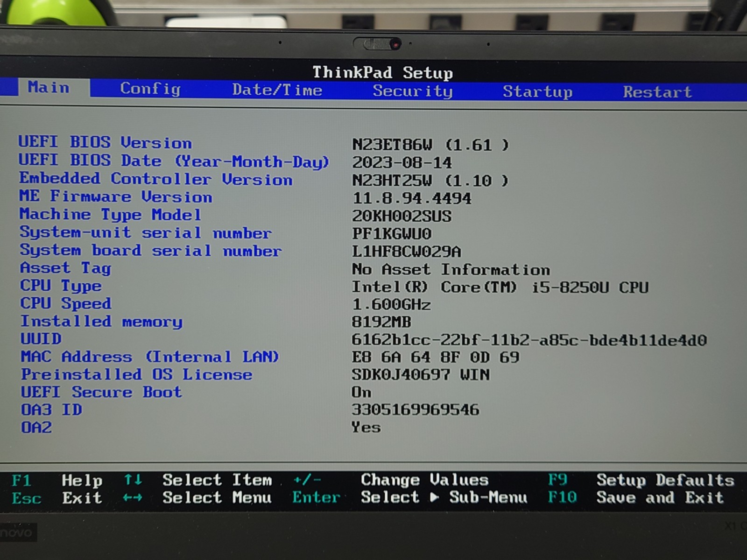Select the UEFI BIOS Date label
Screen dimensions: 747x560
[174, 161]
